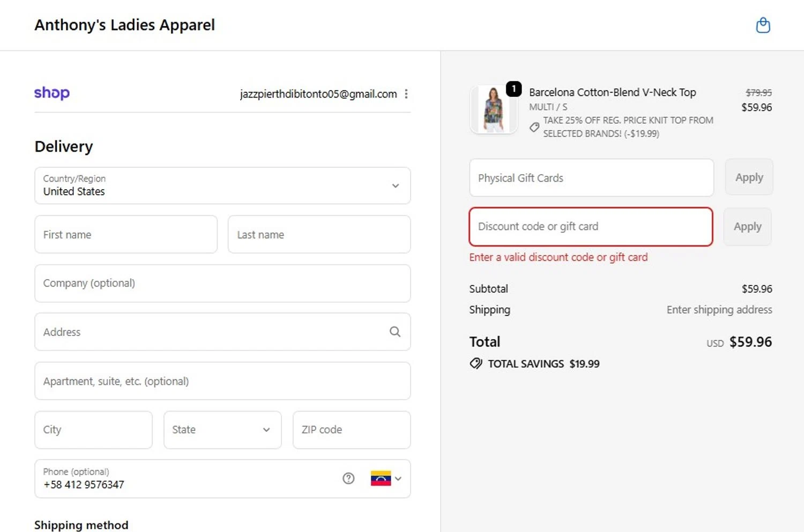The width and height of the screenshot is (804, 532).
Task: Select the Apartment, suite field
Action: click(222, 381)
